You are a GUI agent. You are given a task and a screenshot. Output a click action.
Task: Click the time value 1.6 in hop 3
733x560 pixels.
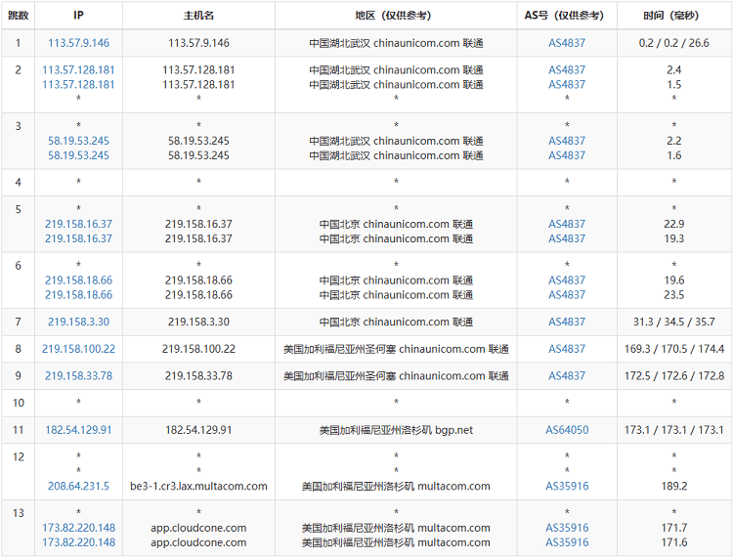(x=674, y=155)
